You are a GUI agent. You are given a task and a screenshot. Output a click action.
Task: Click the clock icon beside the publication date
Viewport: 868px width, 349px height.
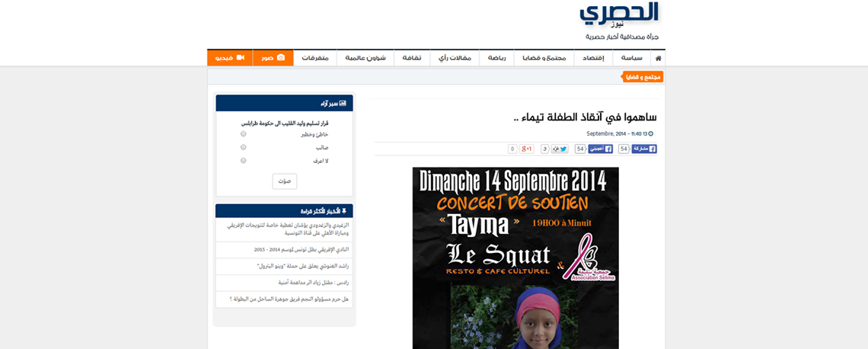point(651,133)
